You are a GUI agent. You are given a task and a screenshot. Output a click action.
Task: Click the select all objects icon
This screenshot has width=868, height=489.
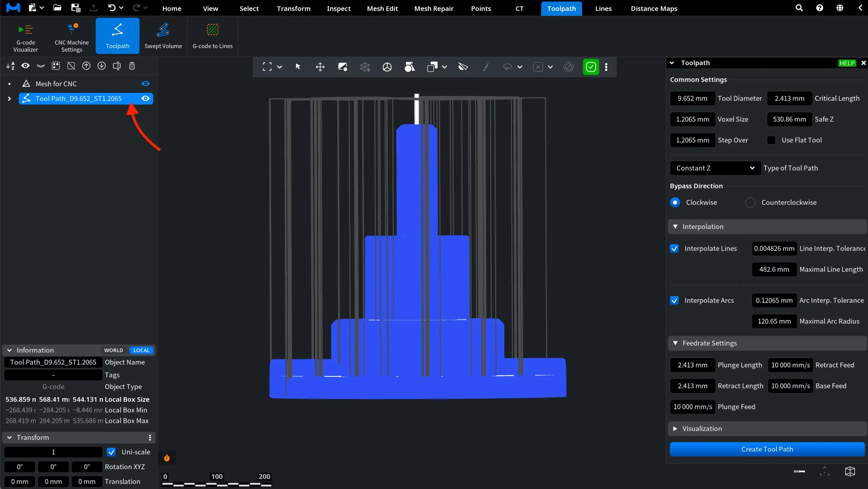(56, 66)
